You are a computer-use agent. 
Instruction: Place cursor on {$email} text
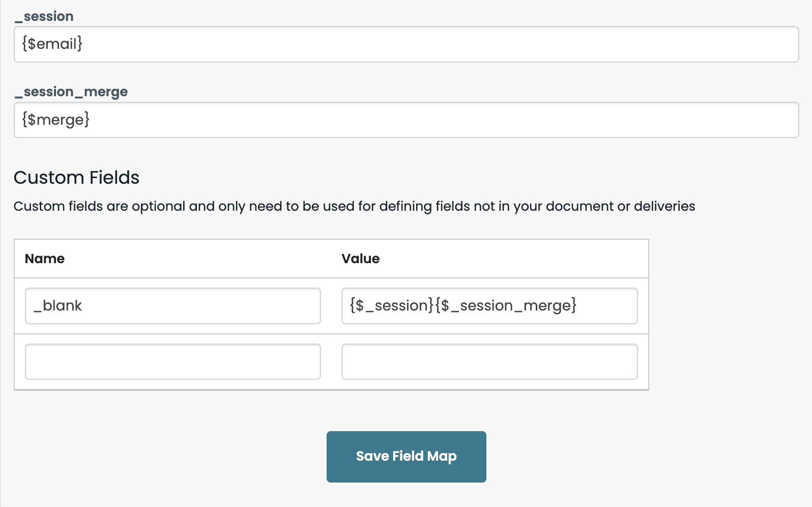[52, 44]
